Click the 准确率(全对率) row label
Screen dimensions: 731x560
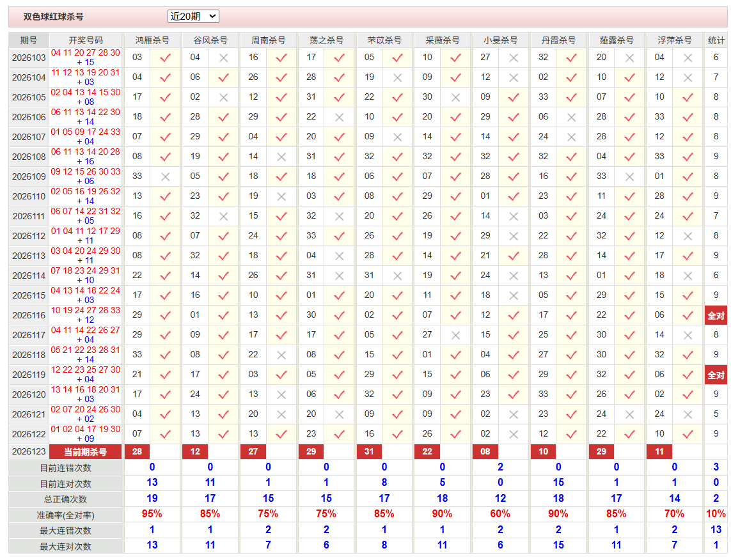[66, 515]
